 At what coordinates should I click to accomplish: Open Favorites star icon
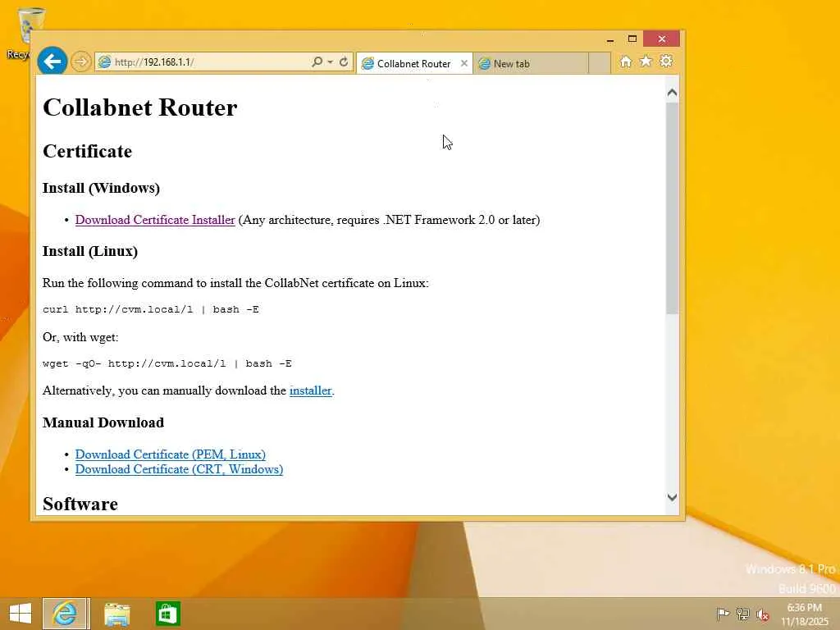[x=646, y=61]
